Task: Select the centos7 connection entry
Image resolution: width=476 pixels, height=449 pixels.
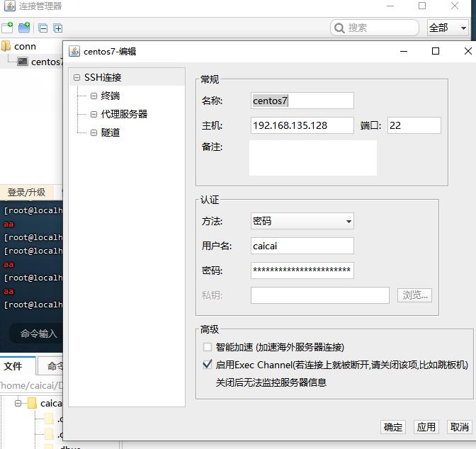Action: click(x=47, y=62)
